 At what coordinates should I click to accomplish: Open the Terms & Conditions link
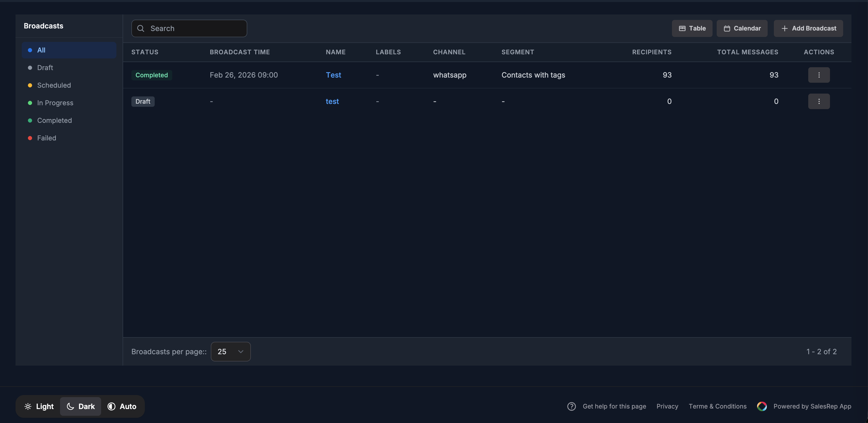717,406
